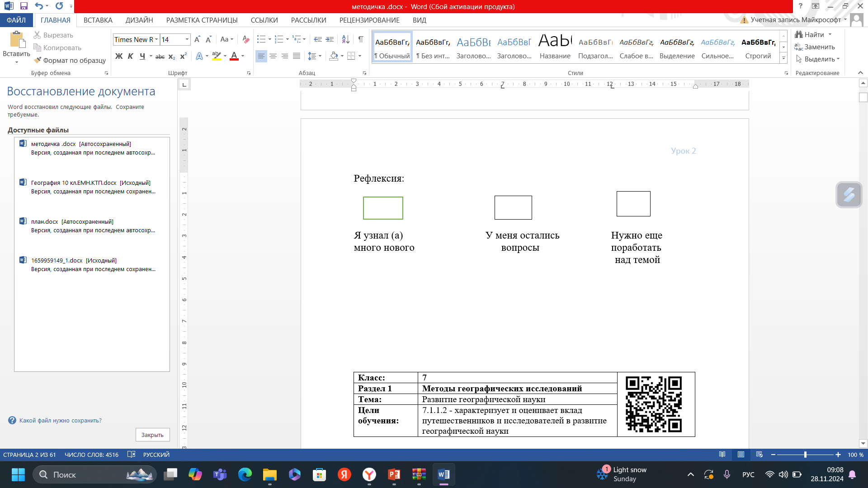Image resolution: width=868 pixels, height=488 pixels.
Task: Click the increase indent icon
Action: pos(330,39)
